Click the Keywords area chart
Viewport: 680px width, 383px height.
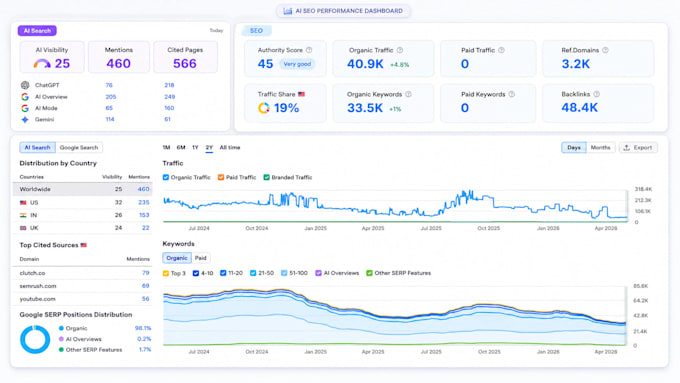click(395, 317)
